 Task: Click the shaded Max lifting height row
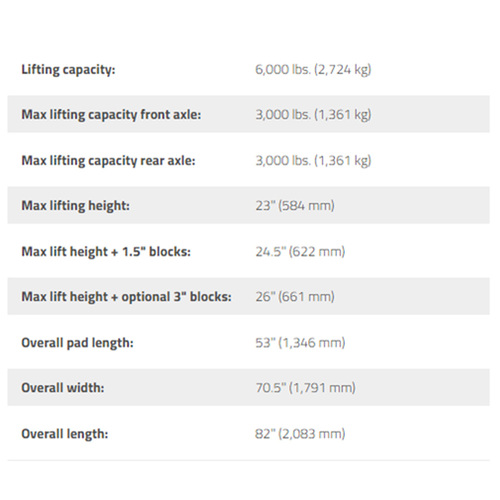tap(249, 205)
